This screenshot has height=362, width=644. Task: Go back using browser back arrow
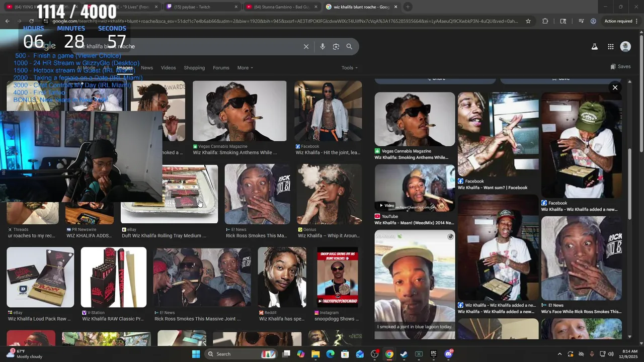click(7, 21)
